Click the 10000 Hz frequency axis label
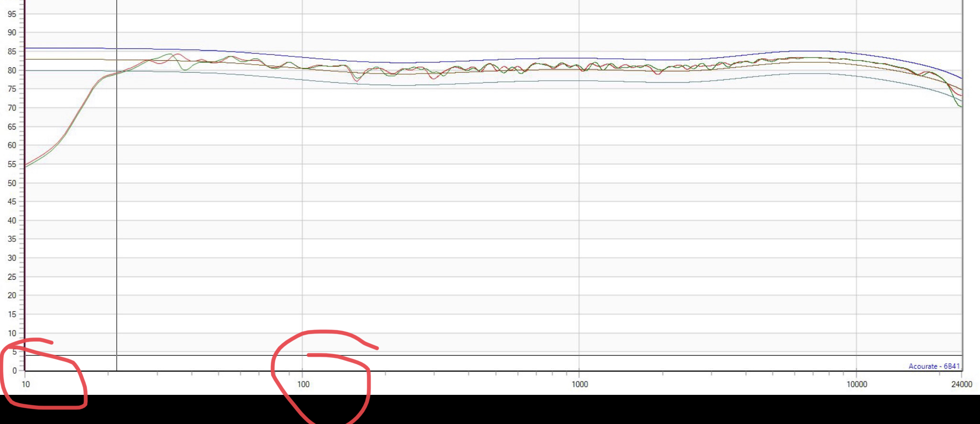Screen dimensions: 980x424 coord(857,384)
